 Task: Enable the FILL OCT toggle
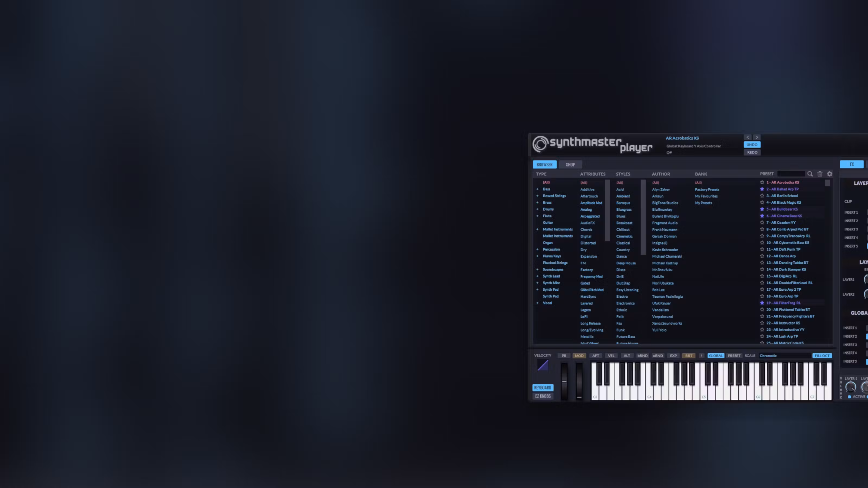(x=822, y=356)
